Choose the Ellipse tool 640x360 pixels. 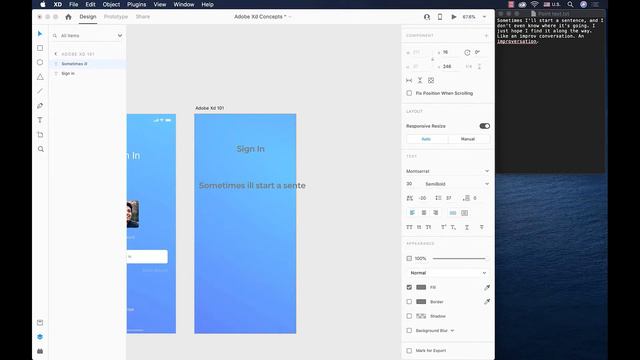pos(40,62)
